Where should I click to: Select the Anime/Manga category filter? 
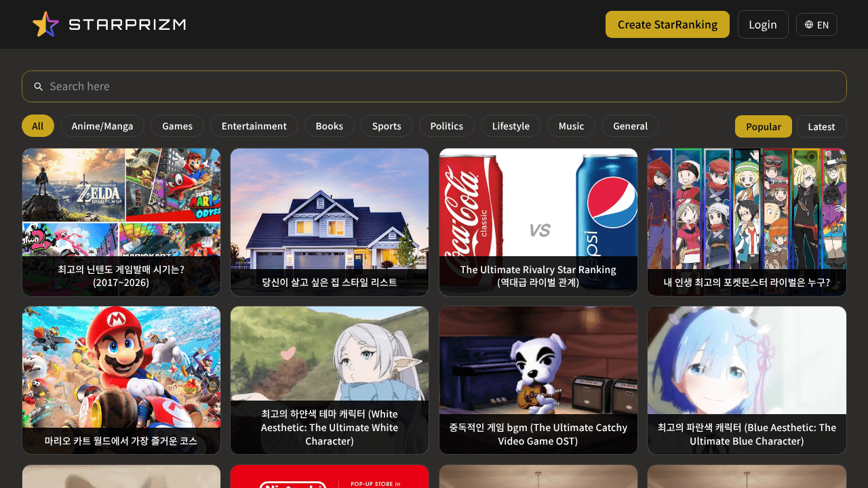(102, 126)
